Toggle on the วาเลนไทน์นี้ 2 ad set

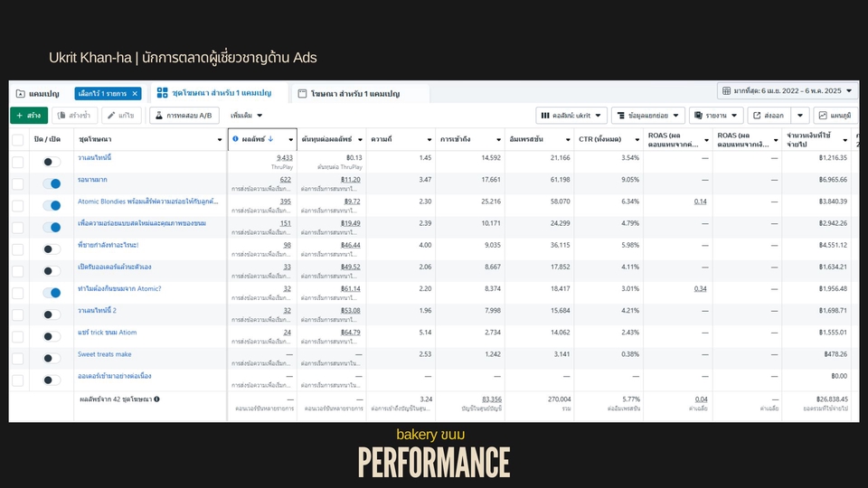point(52,314)
